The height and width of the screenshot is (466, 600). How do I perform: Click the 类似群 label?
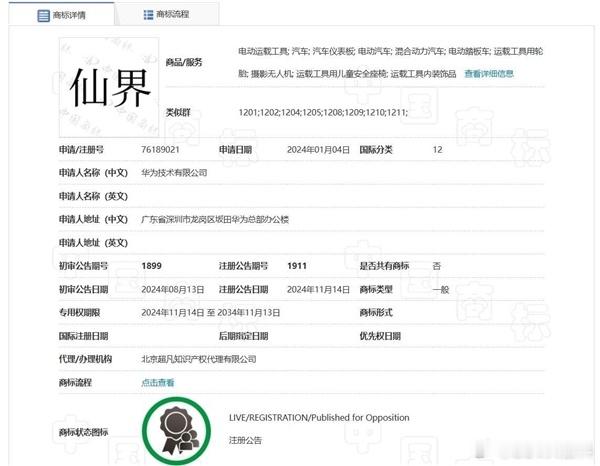point(178,112)
